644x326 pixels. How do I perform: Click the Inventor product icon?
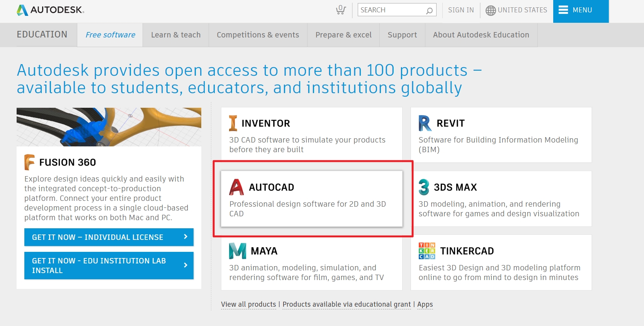233,123
